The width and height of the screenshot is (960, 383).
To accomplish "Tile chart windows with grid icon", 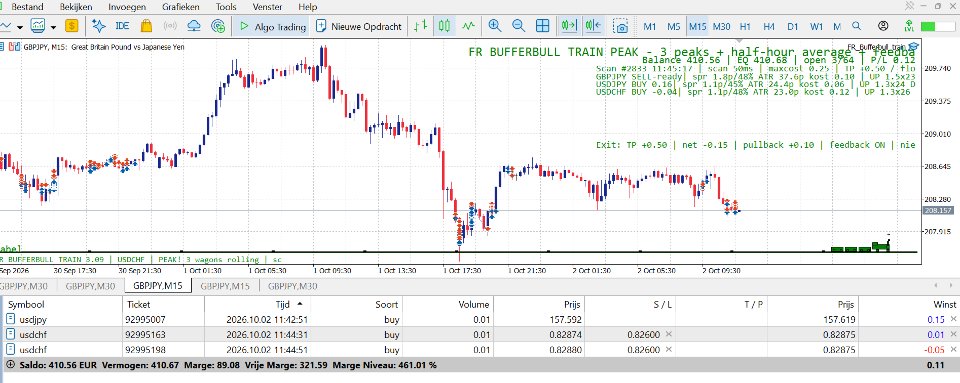I will [542, 26].
